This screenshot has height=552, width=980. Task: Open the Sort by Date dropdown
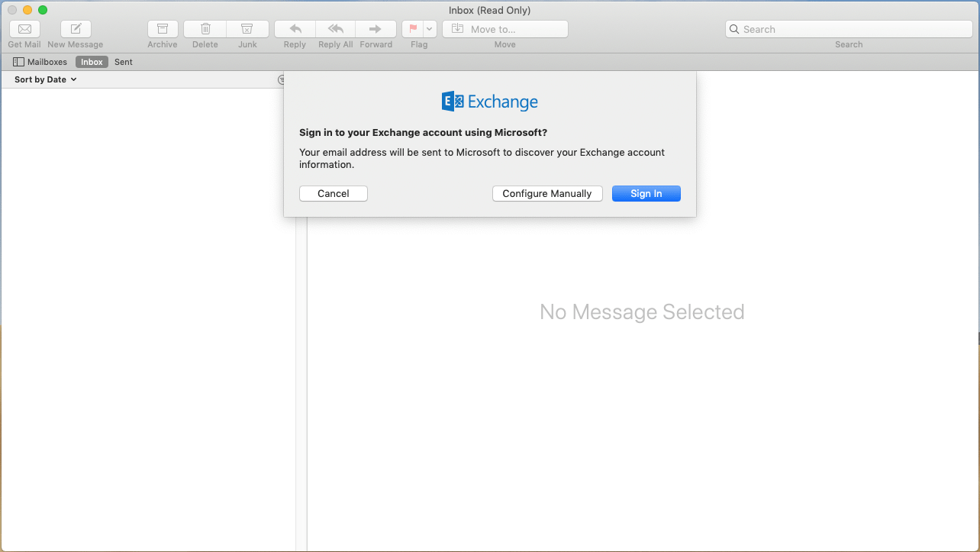[46, 79]
